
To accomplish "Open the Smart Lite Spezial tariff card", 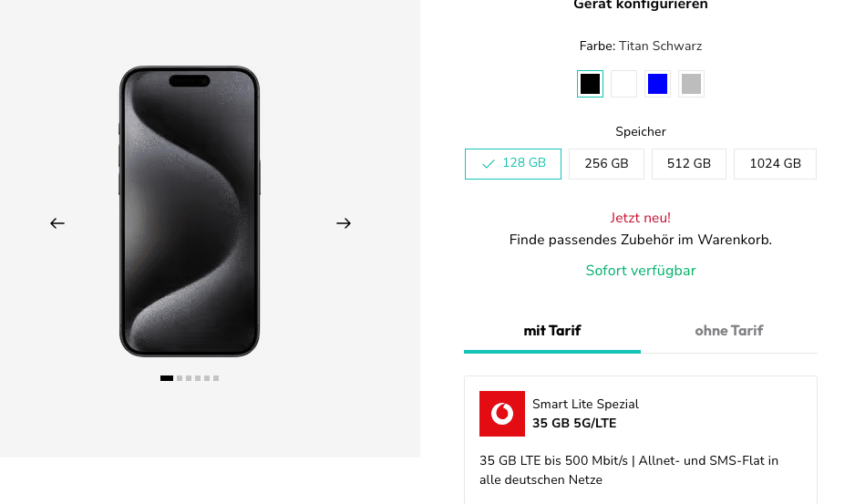I will (641, 440).
